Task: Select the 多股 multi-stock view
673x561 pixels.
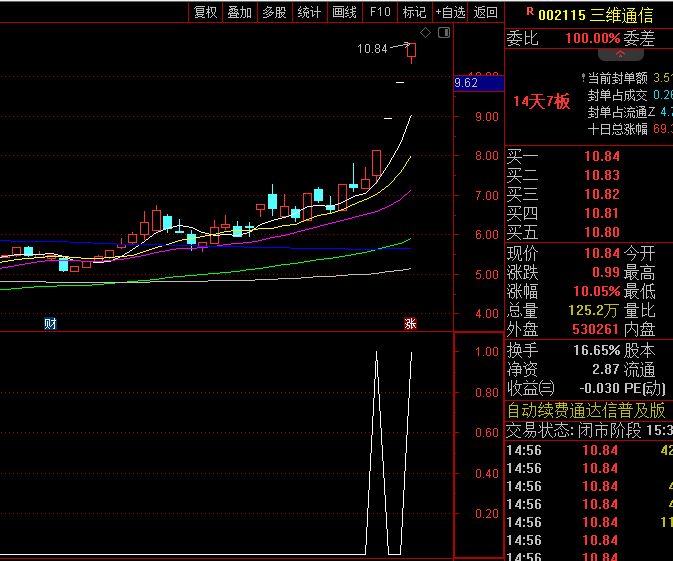Action: click(x=274, y=12)
